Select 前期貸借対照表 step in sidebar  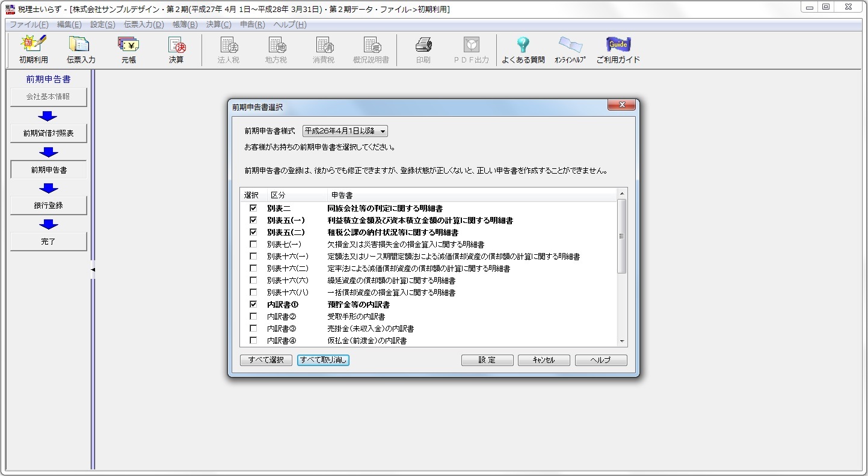(x=49, y=133)
